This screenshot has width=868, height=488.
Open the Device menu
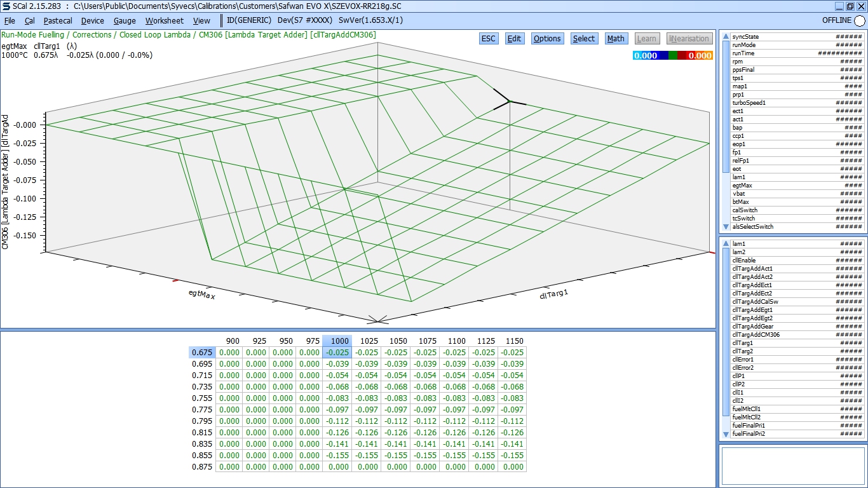click(92, 20)
